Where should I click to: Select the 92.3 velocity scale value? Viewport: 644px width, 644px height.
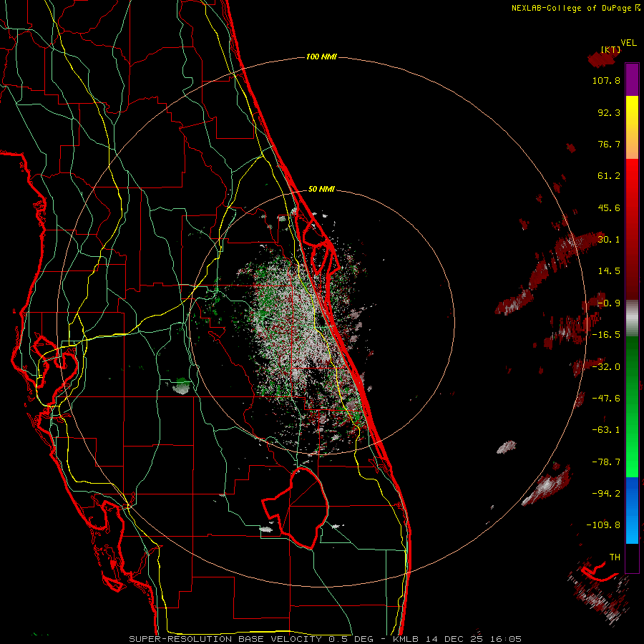click(x=609, y=112)
